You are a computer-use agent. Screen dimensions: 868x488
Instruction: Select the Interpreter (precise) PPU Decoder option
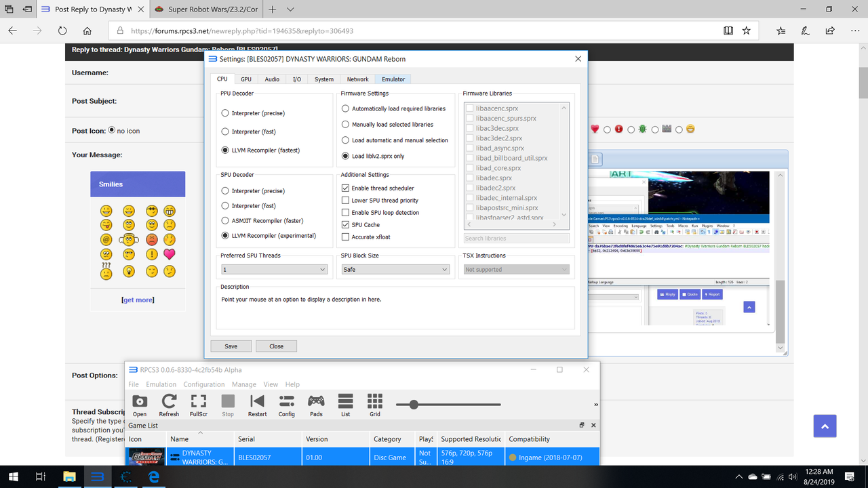(224, 113)
